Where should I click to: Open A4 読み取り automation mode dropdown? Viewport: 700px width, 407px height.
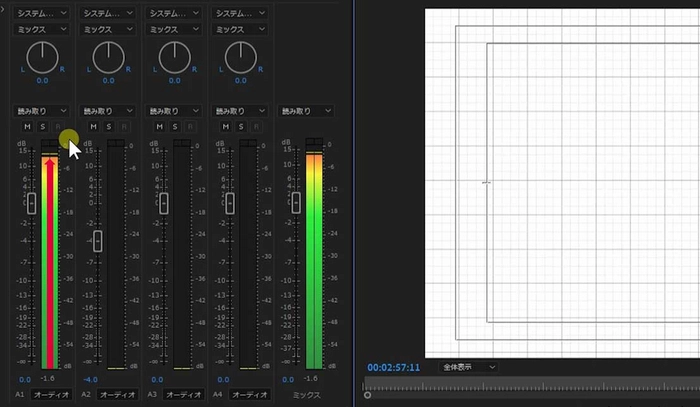tap(240, 111)
